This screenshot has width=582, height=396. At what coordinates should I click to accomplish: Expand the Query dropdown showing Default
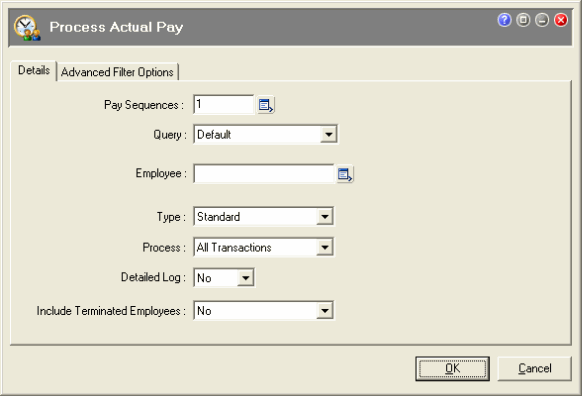pyautogui.click(x=328, y=134)
